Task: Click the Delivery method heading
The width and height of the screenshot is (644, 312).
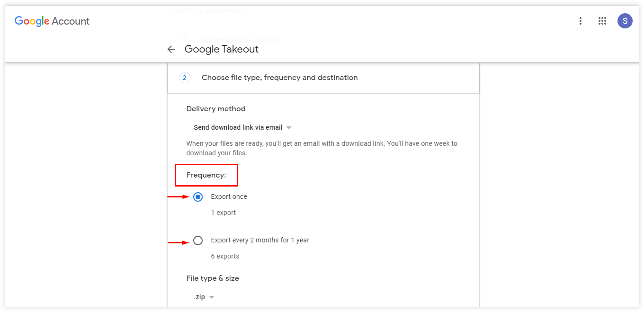Action: (216, 109)
